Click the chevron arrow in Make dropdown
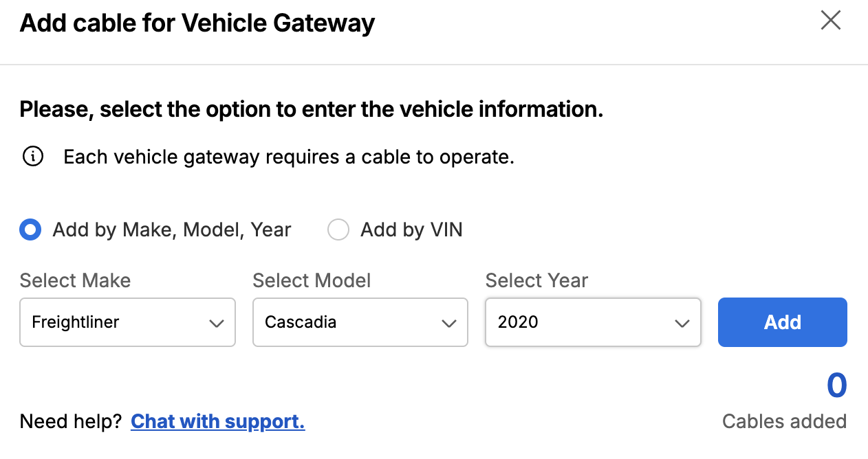868x459 pixels. click(216, 323)
